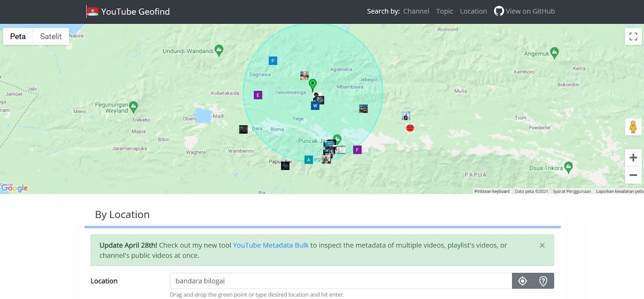
Task: Open the Pegunungan Weyland park pin
Action: [134, 107]
